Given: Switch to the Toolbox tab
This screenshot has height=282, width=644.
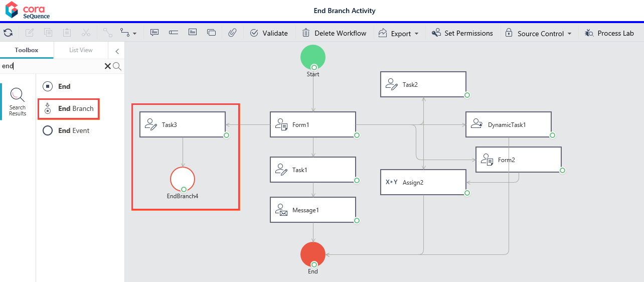Looking at the screenshot, I should 27,50.
